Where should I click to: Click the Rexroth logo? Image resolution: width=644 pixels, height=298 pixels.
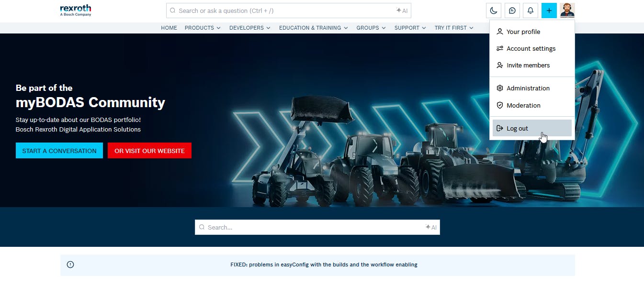click(x=76, y=10)
